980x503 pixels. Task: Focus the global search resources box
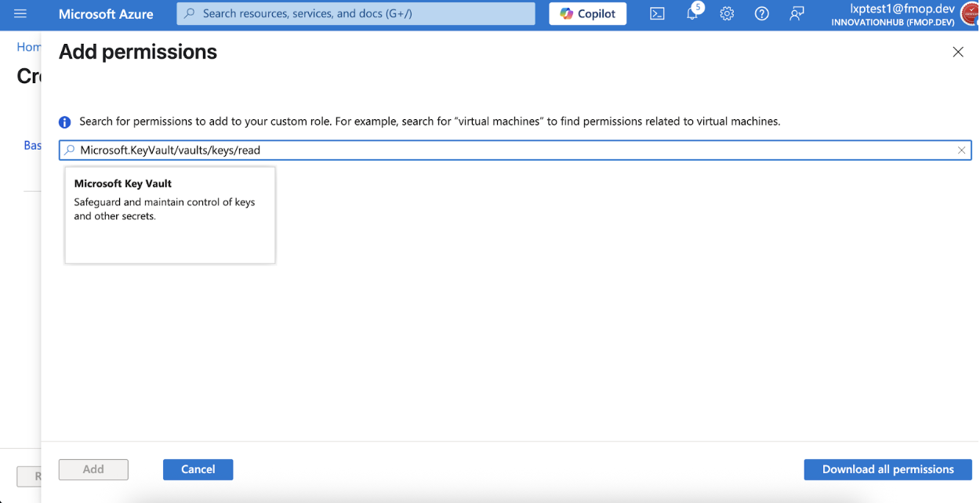pyautogui.click(x=356, y=14)
